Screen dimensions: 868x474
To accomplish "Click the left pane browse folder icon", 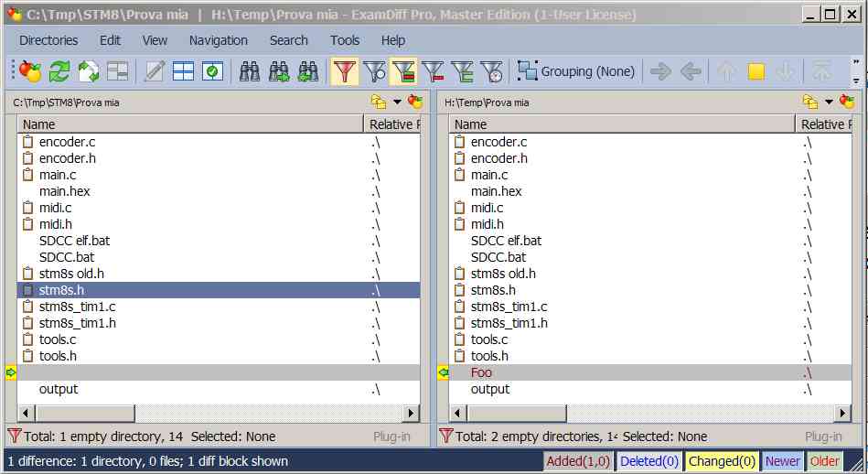I will 379,102.
